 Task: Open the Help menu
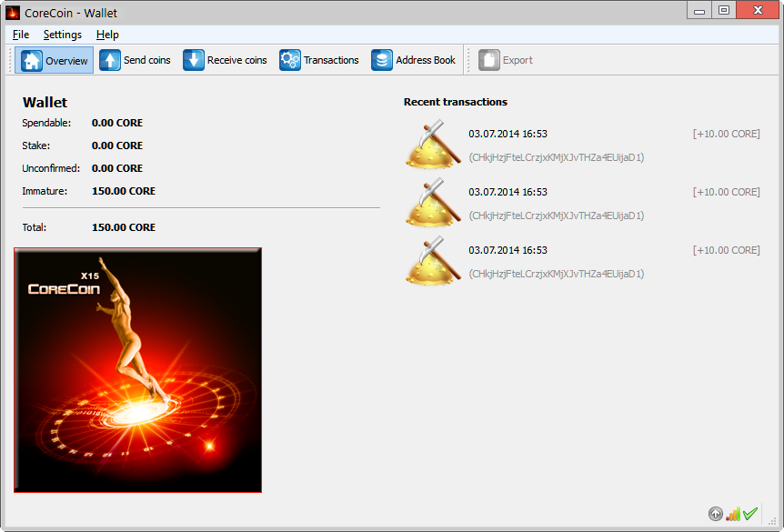coord(107,35)
